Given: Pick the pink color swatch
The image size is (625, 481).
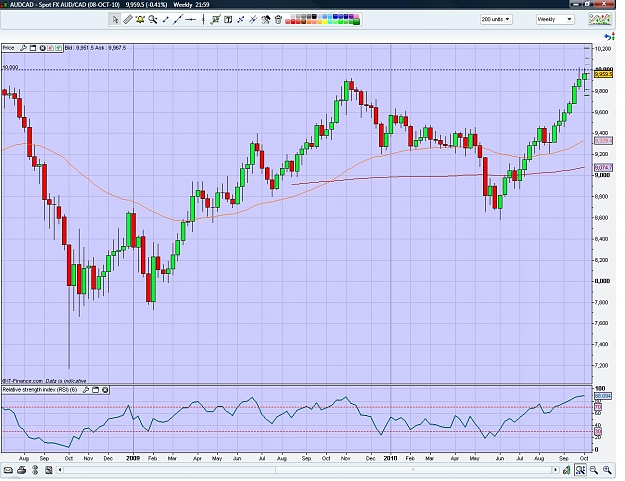Looking at the screenshot, I should pos(356,16).
